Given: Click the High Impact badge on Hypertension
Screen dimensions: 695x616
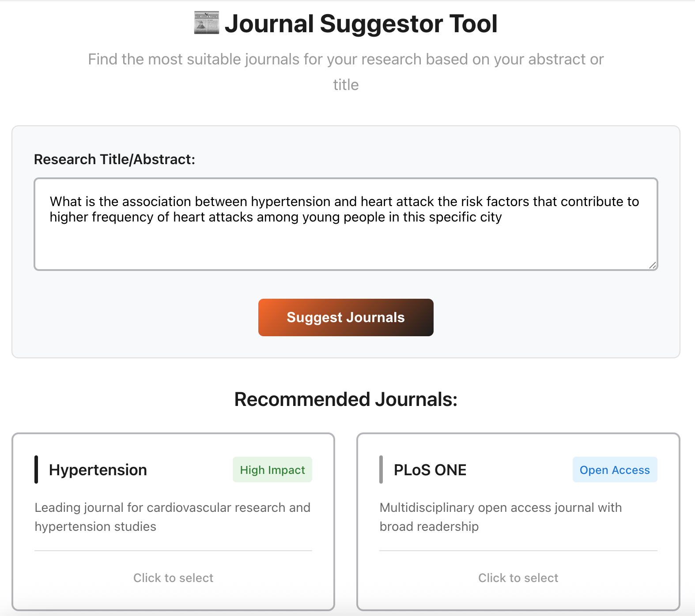Looking at the screenshot, I should pos(272,470).
